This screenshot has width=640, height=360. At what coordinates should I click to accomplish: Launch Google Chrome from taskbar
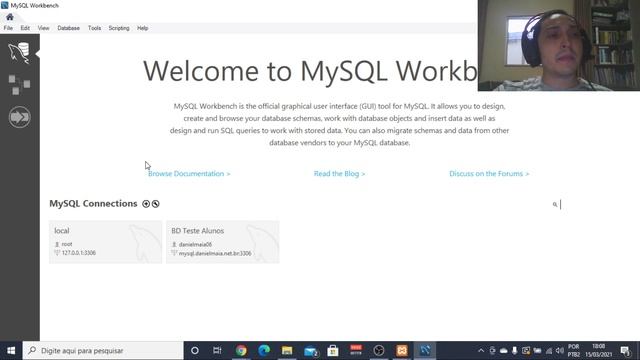pyautogui.click(x=241, y=350)
